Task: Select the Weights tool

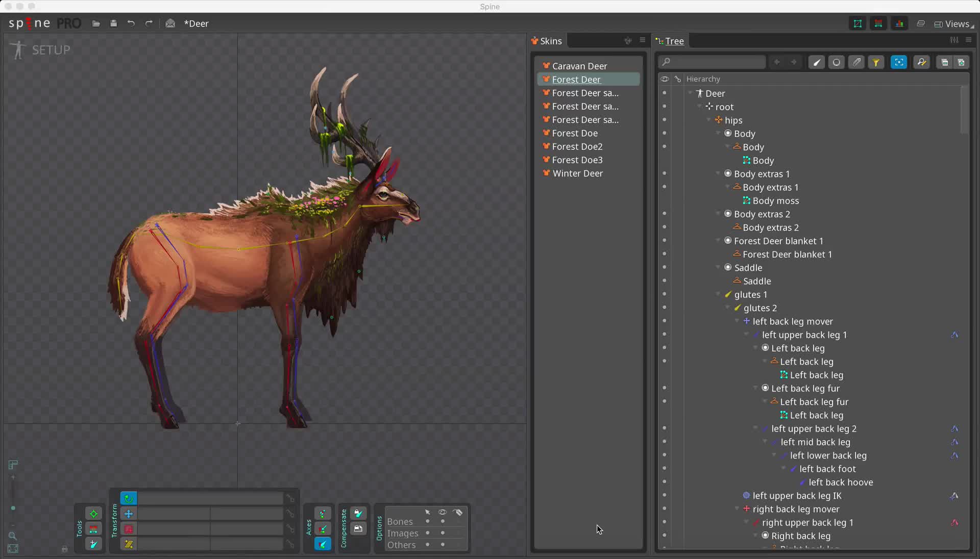Action: coord(93,529)
